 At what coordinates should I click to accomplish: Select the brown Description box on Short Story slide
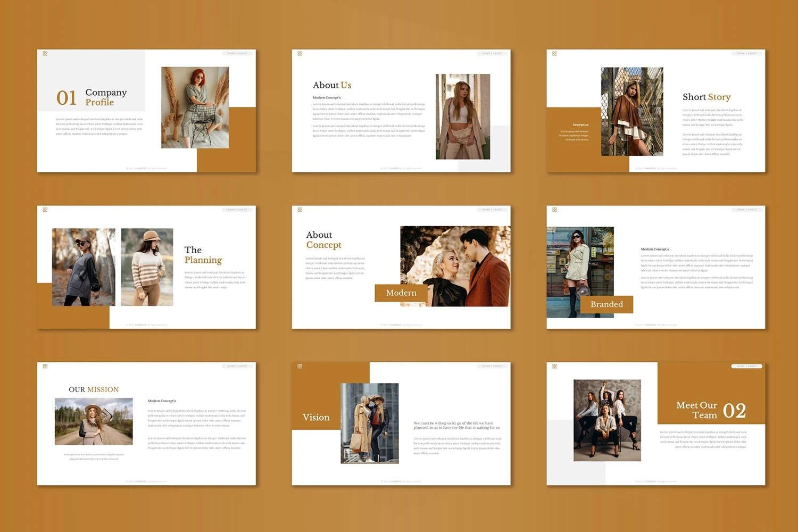(x=573, y=133)
